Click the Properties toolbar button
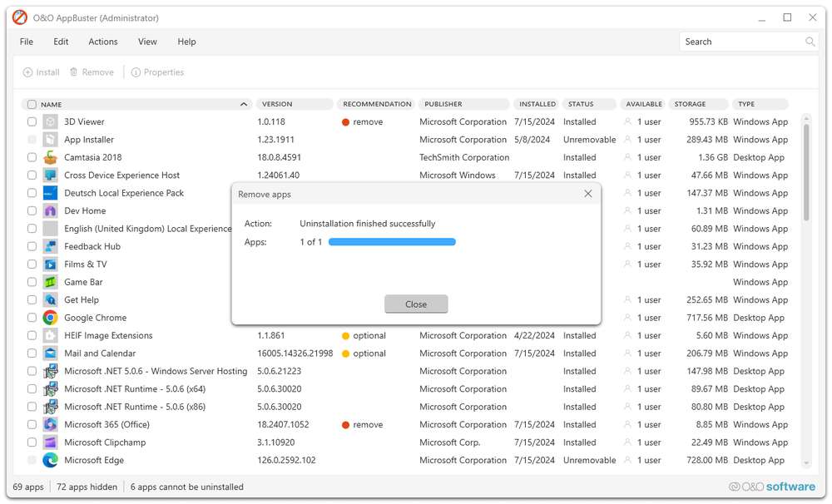 [157, 72]
